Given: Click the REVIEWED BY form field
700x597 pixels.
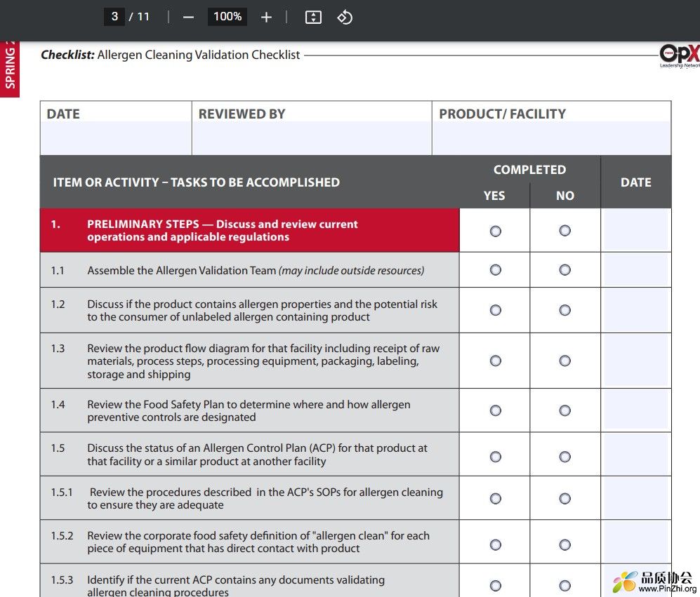Looking at the screenshot, I should pos(312,138).
